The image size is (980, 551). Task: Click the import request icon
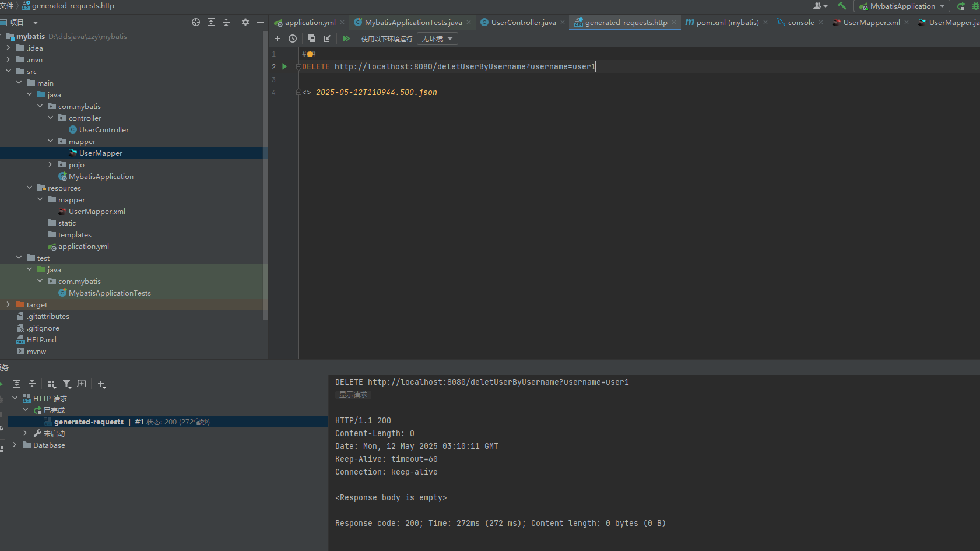click(327, 38)
